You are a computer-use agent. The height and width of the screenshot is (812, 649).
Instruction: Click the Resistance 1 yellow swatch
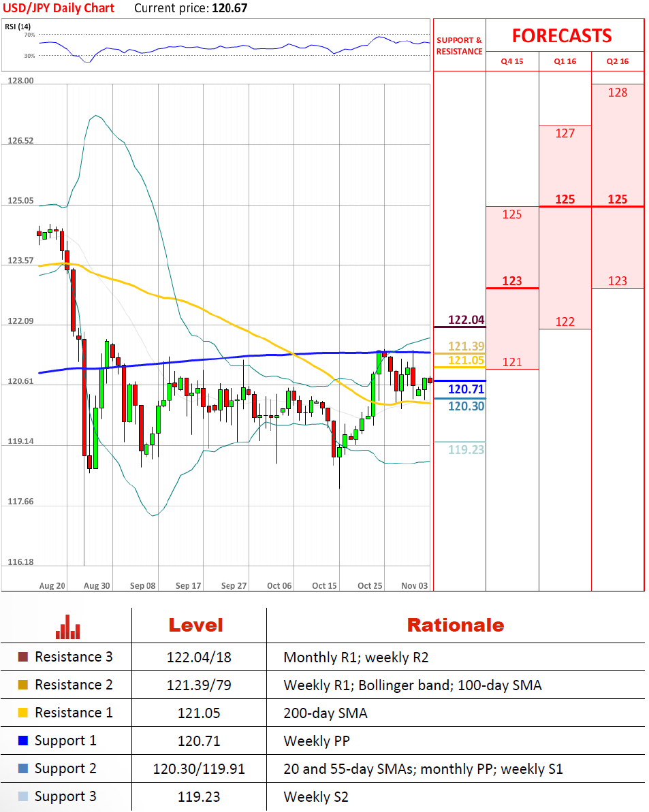coord(22,713)
